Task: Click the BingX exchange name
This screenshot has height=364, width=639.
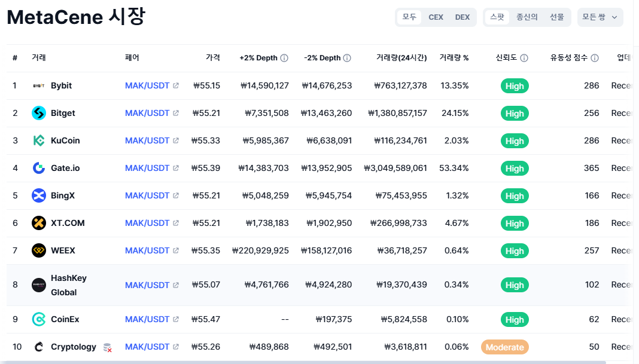Action: click(63, 195)
